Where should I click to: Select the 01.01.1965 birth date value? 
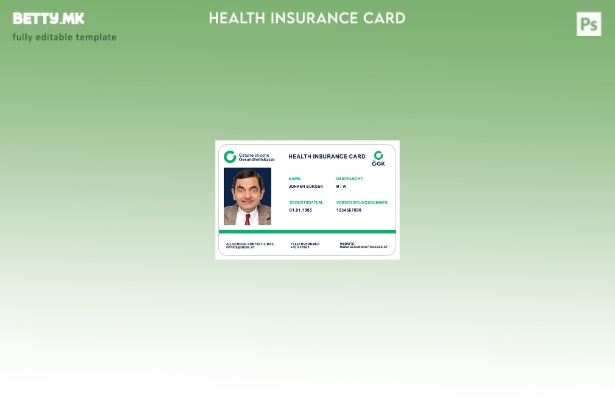tap(300, 210)
